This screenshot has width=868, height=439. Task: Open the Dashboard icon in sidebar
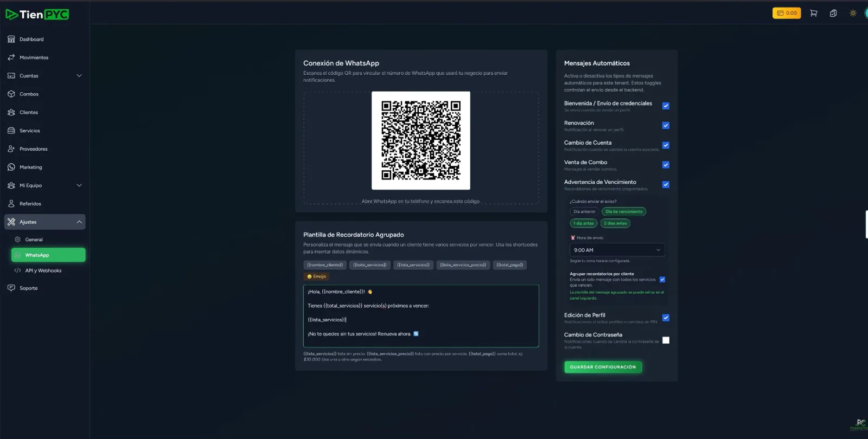point(11,39)
